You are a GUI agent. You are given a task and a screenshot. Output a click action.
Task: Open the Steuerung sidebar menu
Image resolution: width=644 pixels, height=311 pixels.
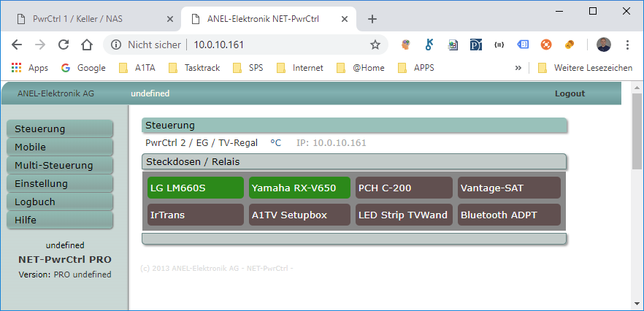point(60,128)
